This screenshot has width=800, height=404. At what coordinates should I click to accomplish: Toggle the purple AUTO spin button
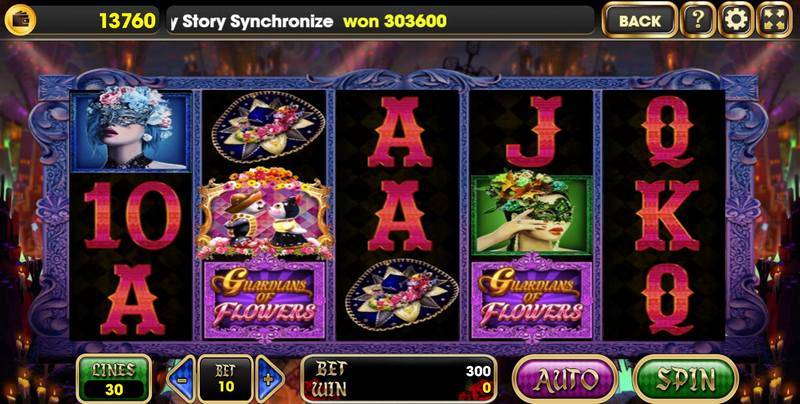pyautogui.click(x=565, y=379)
